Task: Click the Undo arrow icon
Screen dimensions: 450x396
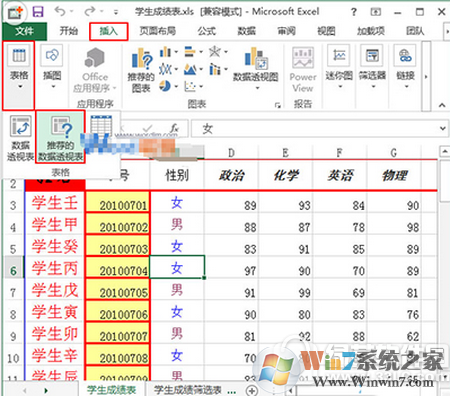Action: coord(60,12)
